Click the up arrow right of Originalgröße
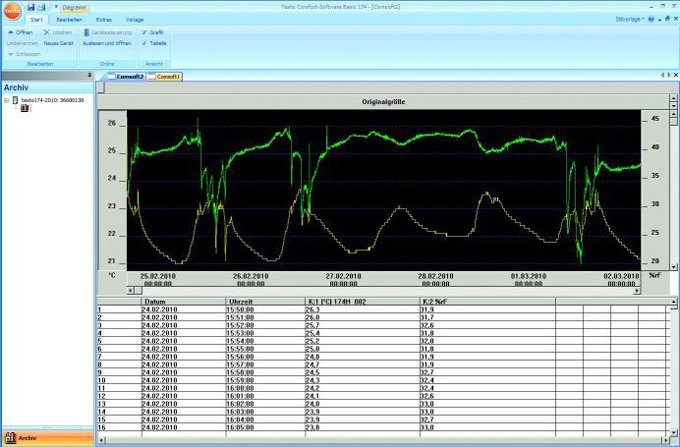This screenshot has width=680, height=447. [x=673, y=98]
